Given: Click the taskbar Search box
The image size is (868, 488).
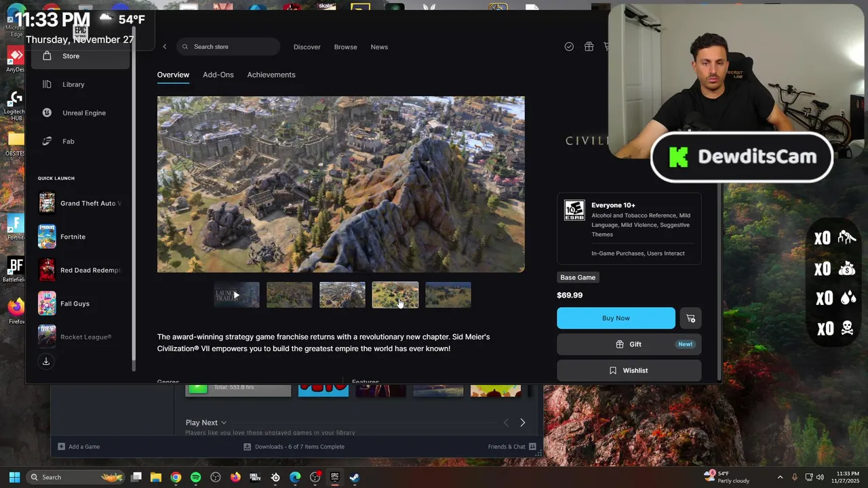Looking at the screenshot, I should coord(76,477).
